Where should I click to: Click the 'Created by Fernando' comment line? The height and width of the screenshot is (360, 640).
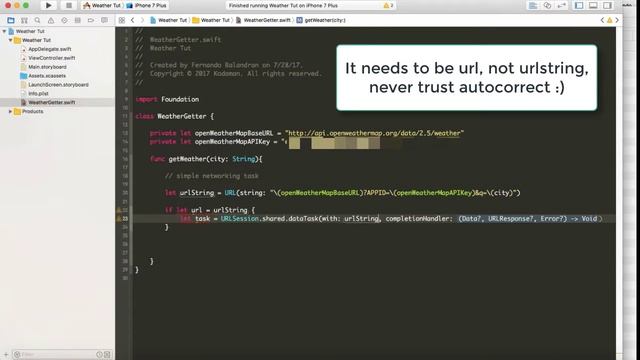219,65
